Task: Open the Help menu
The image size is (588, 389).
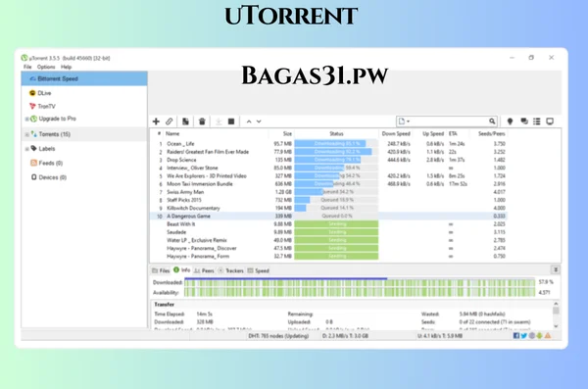Action: tap(66, 67)
